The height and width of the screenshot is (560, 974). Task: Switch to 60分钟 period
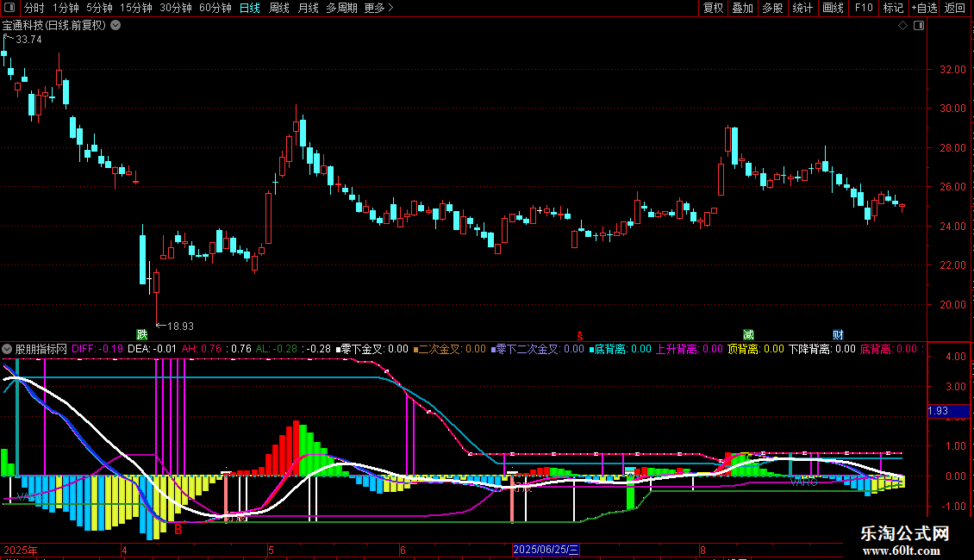tap(215, 8)
